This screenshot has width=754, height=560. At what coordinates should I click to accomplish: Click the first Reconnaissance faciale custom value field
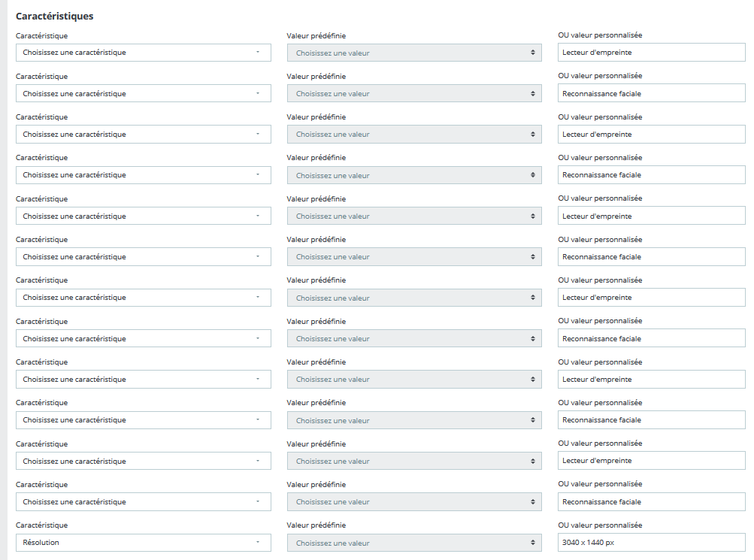(x=652, y=93)
